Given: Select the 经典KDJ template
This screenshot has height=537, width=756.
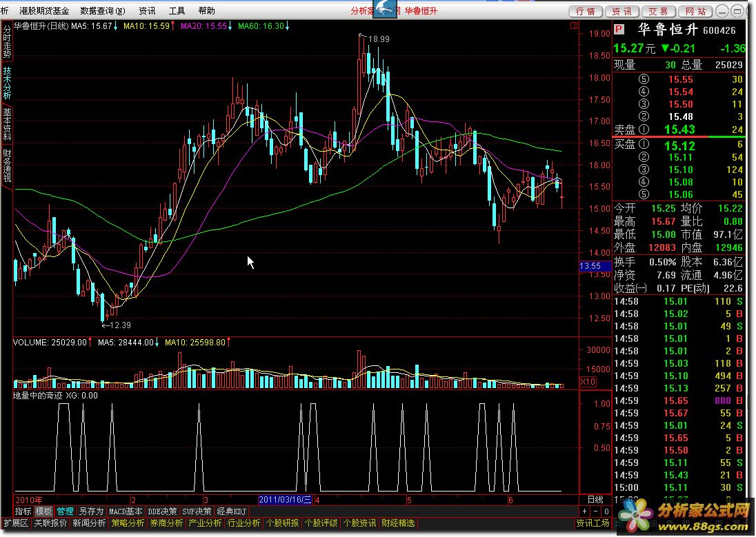Looking at the screenshot, I should click(232, 511).
